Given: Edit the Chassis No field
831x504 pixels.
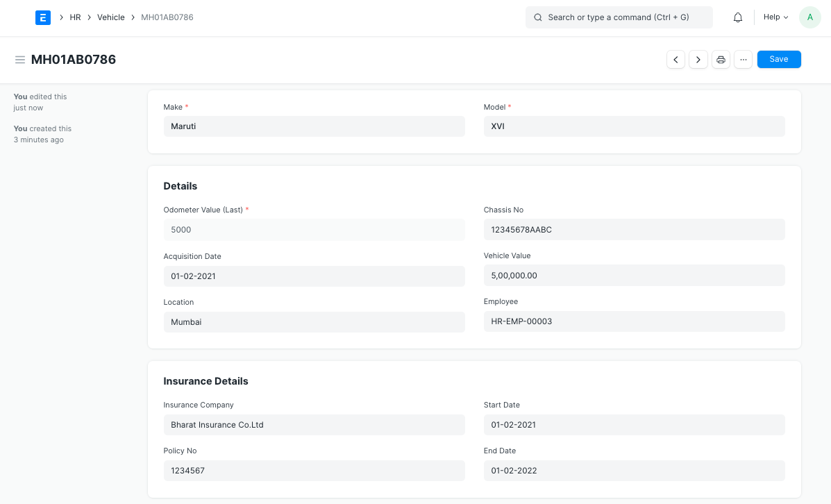Looking at the screenshot, I should point(634,230).
